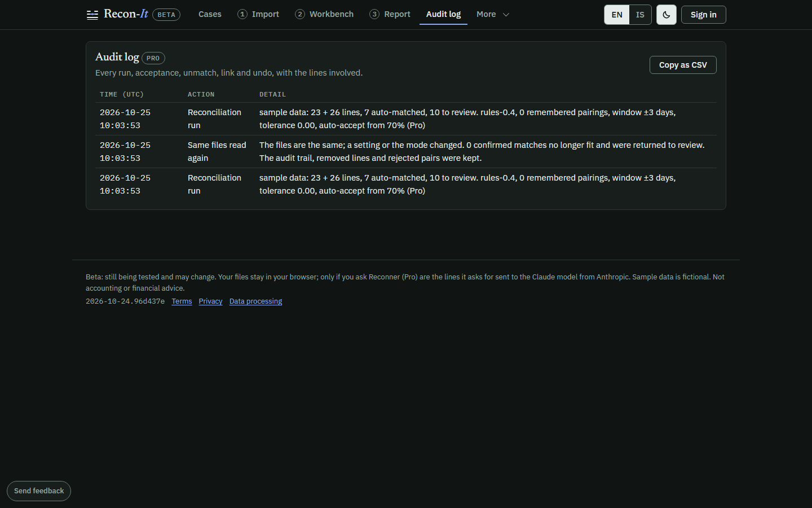Switch language to IS
The height and width of the screenshot is (508, 812).
[x=640, y=15]
